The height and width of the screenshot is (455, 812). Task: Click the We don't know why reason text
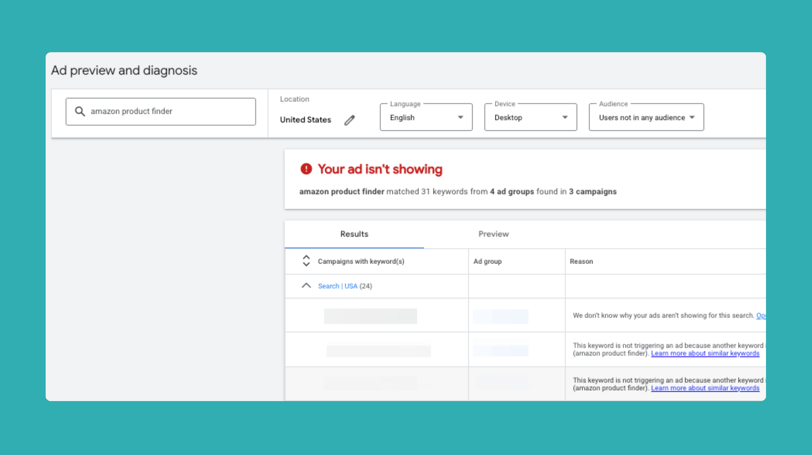663,315
